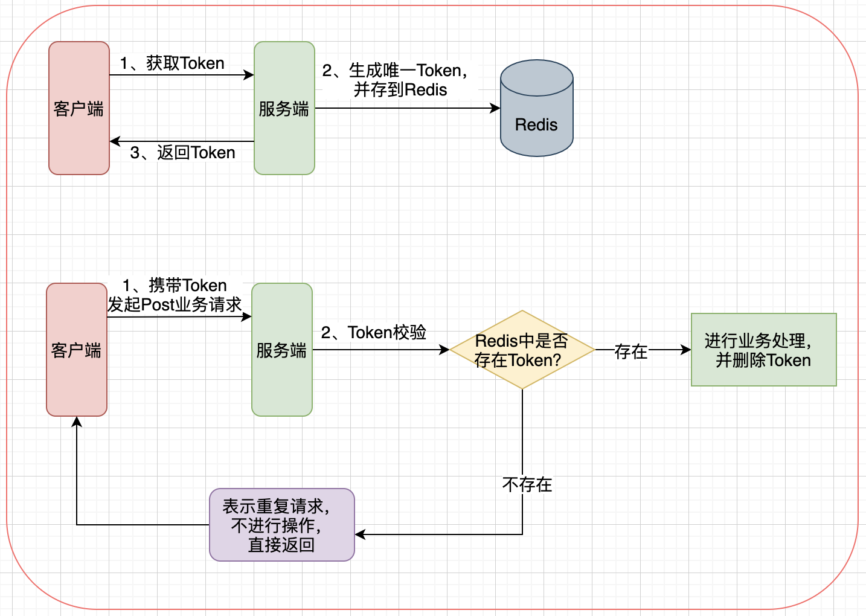Click the Redis cylinder shape
866x616 pixels.
click(x=537, y=108)
